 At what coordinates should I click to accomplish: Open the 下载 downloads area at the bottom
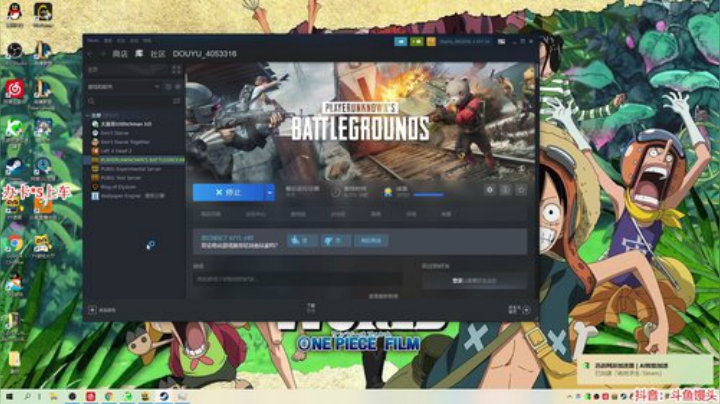point(311,308)
